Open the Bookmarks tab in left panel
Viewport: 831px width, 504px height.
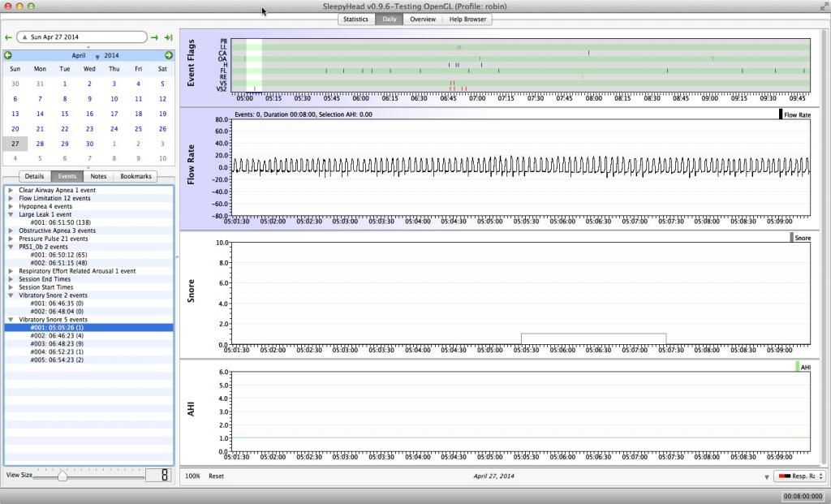coord(136,176)
